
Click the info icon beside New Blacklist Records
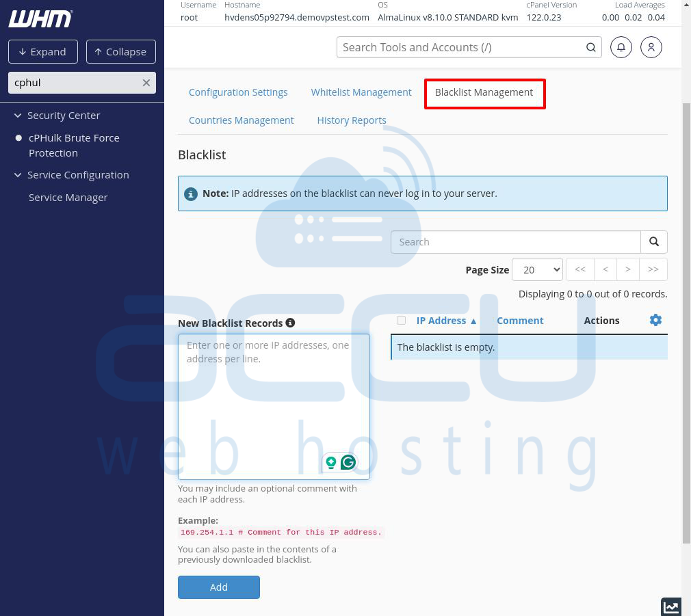point(290,323)
